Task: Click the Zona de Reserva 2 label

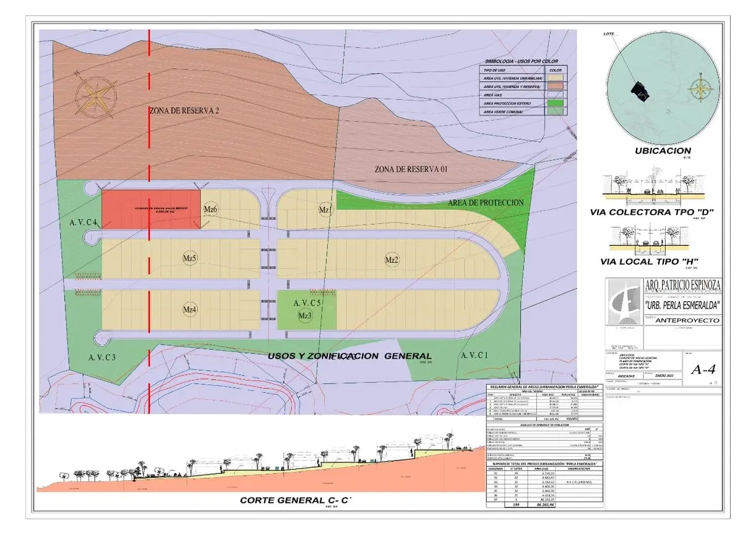Action: tap(184, 111)
